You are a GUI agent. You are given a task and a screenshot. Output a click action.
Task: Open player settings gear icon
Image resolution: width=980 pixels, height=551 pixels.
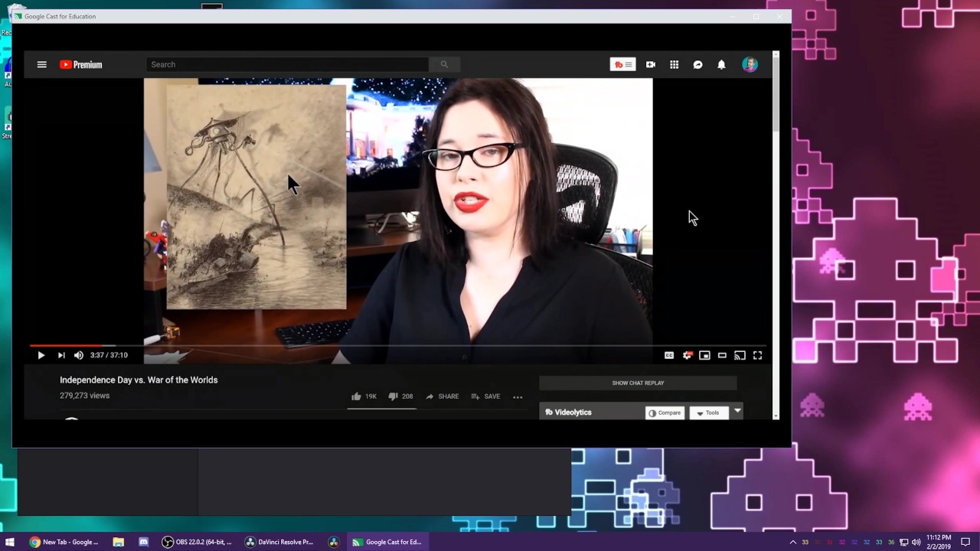click(687, 355)
